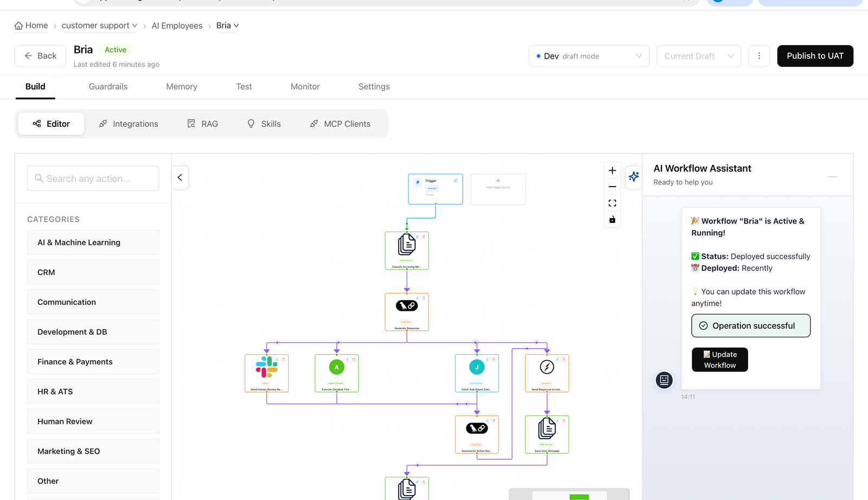Zoom out of the workflow canvas
This screenshot has width=868, height=500.
tap(612, 187)
